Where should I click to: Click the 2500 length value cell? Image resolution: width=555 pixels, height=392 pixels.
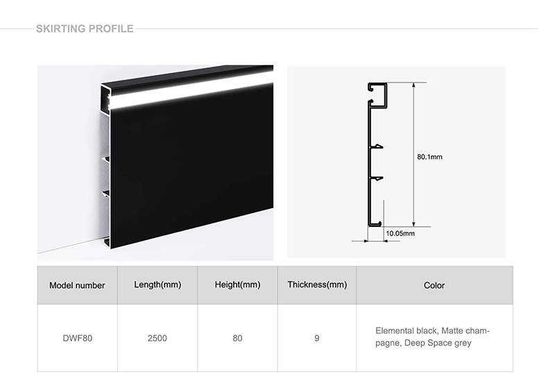click(x=157, y=339)
